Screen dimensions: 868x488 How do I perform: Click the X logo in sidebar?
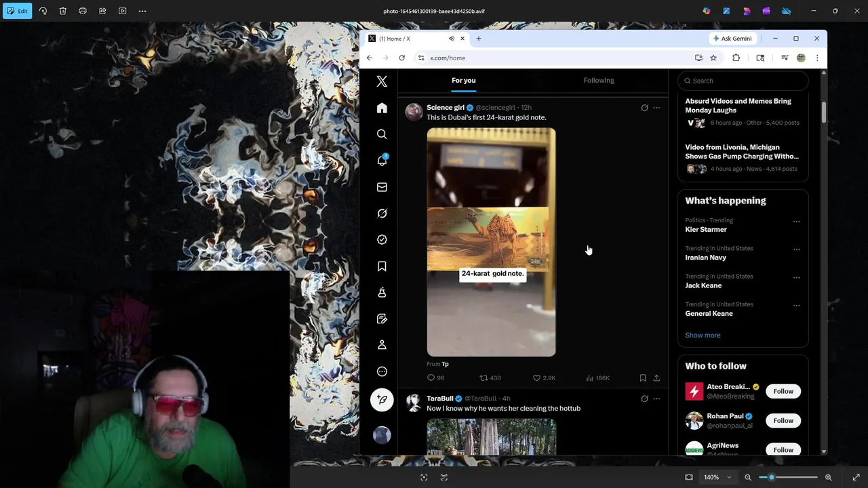coord(382,81)
